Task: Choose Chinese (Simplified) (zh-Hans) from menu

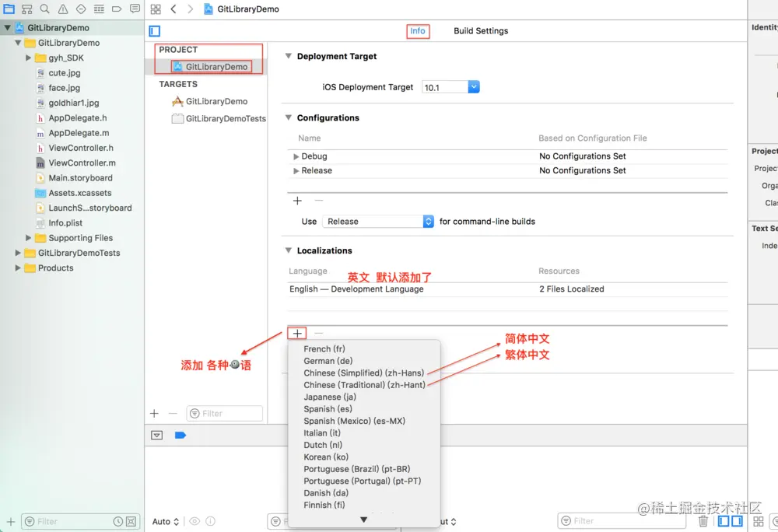Action: coord(363,373)
